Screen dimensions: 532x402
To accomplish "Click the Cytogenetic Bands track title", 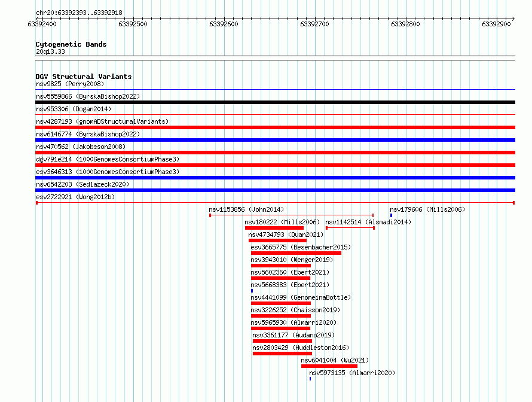I will click(71, 44).
